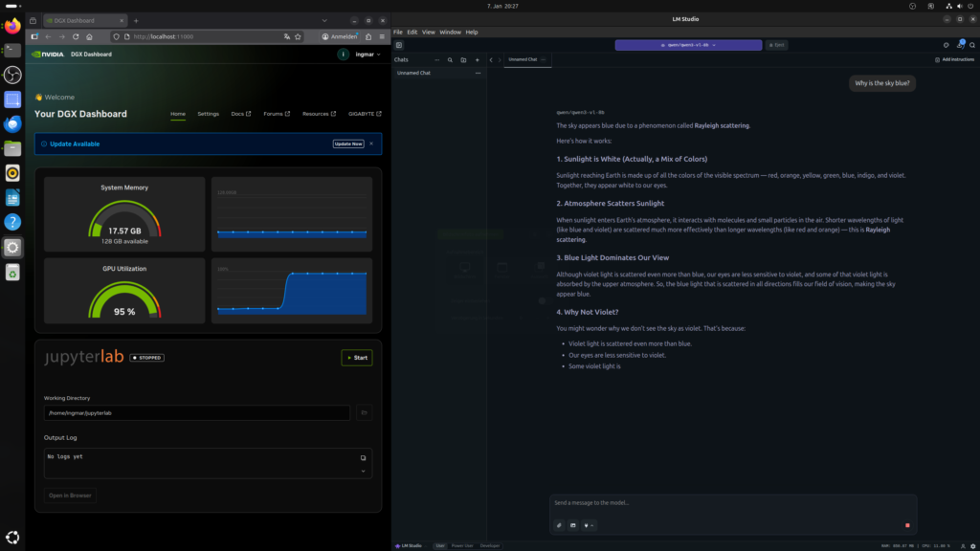Switch to the Settings tab on DGX Dashboard
Viewport: 980px width, 551px height.
click(x=208, y=113)
